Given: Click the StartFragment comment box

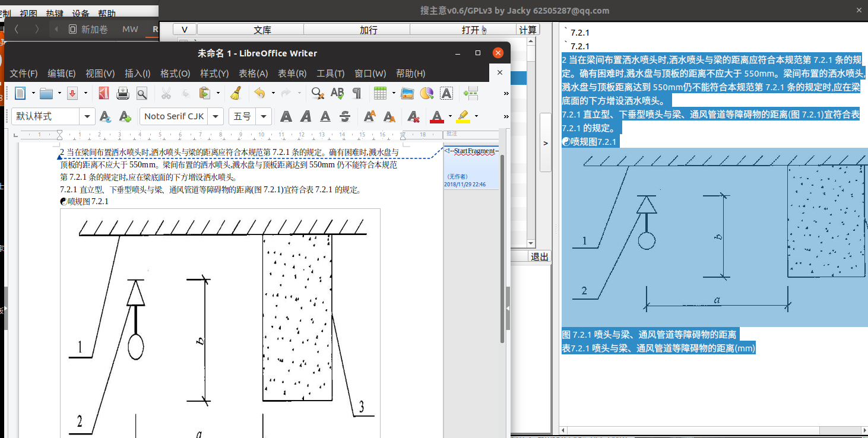Looking at the screenshot, I should [x=471, y=167].
